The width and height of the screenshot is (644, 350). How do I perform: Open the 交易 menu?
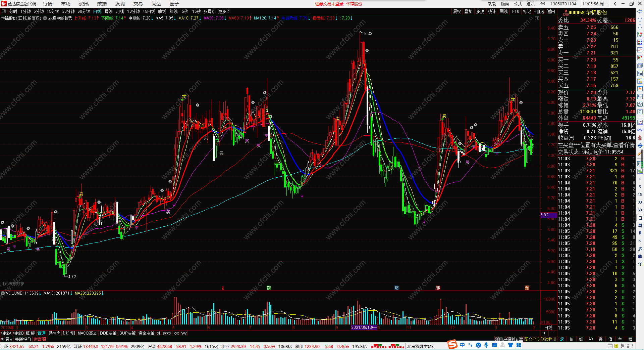138,4
